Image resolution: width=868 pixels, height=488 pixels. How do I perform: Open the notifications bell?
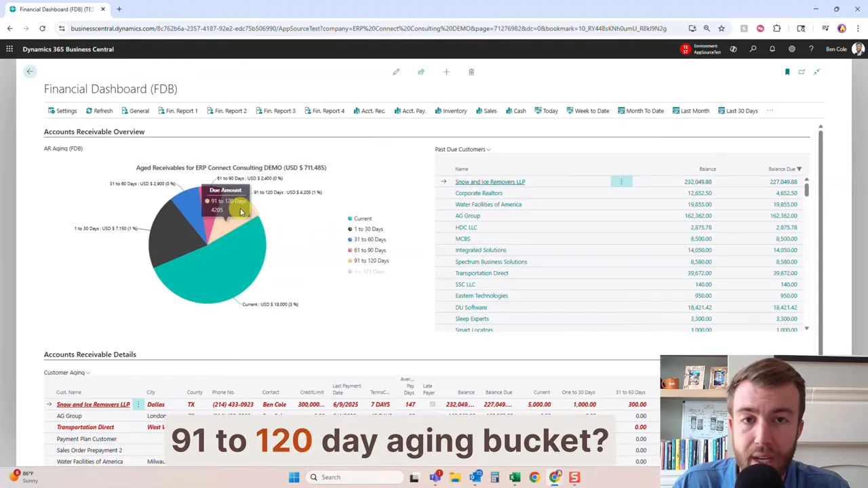click(772, 49)
